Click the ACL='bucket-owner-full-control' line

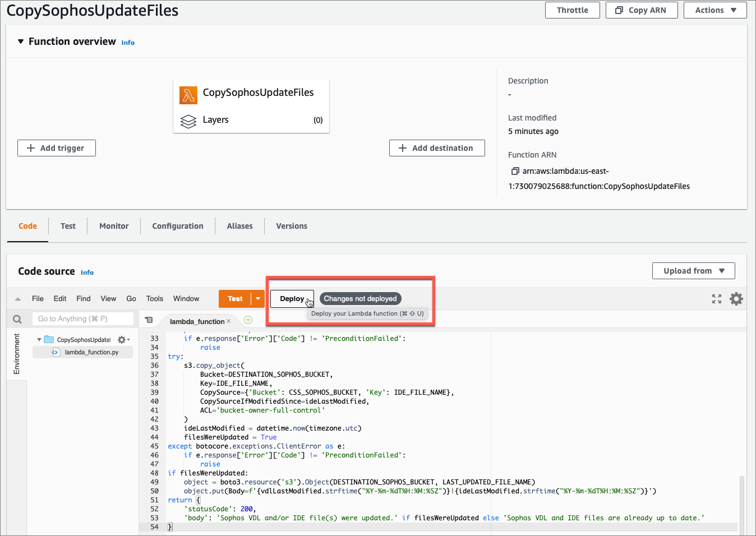[262, 410]
